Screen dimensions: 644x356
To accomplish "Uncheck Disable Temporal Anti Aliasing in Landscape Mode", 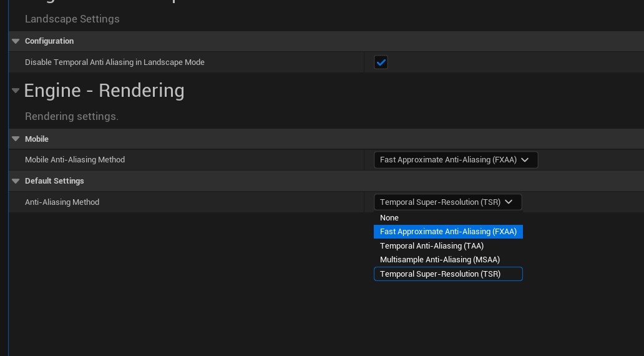I will click(381, 62).
